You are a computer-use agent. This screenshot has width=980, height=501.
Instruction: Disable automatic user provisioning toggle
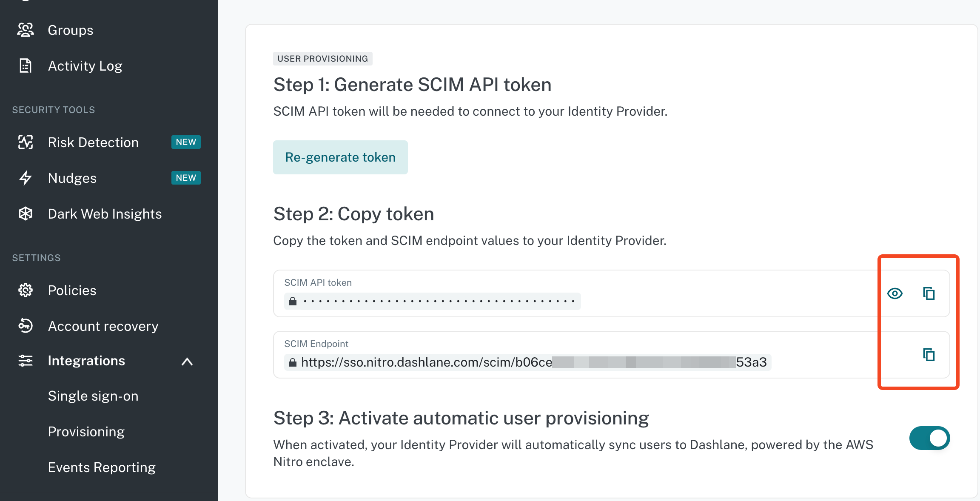coord(929,438)
